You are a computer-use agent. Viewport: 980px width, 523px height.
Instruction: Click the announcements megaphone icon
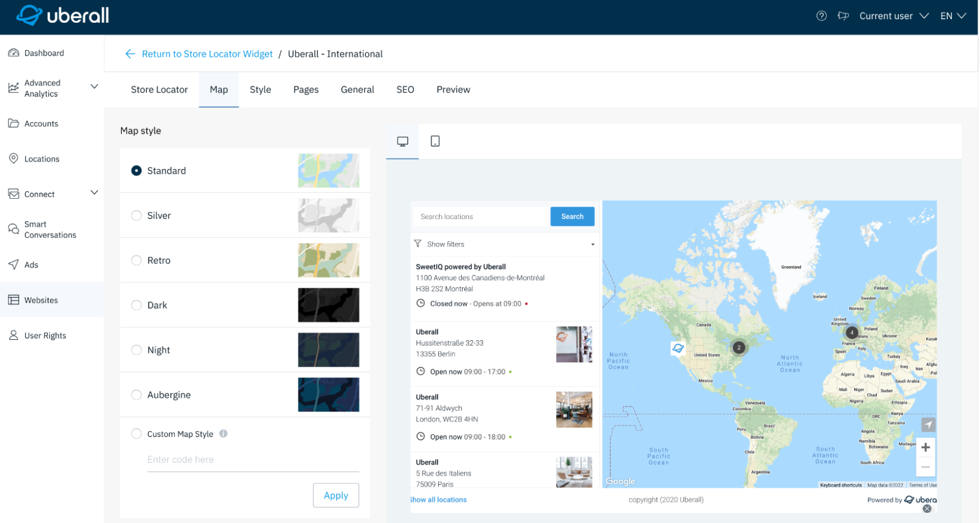[843, 16]
